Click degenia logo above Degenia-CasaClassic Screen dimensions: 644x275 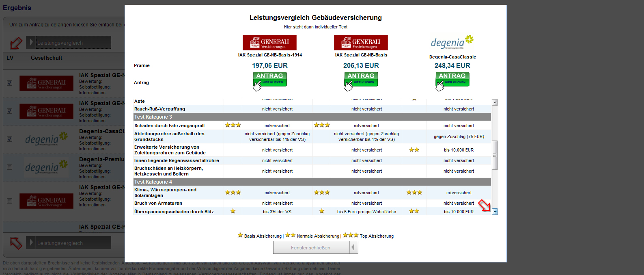coord(452,42)
